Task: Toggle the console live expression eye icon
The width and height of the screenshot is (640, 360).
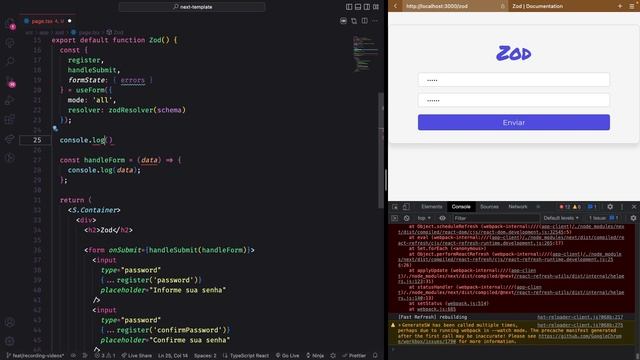Action: coord(442,218)
